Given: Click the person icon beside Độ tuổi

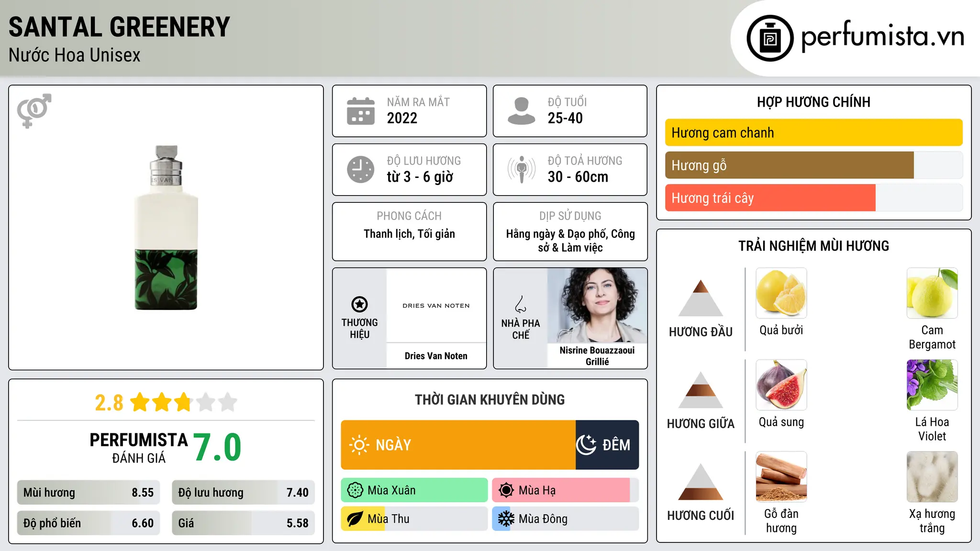Looking at the screenshot, I should pyautogui.click(x=522, y=111).
